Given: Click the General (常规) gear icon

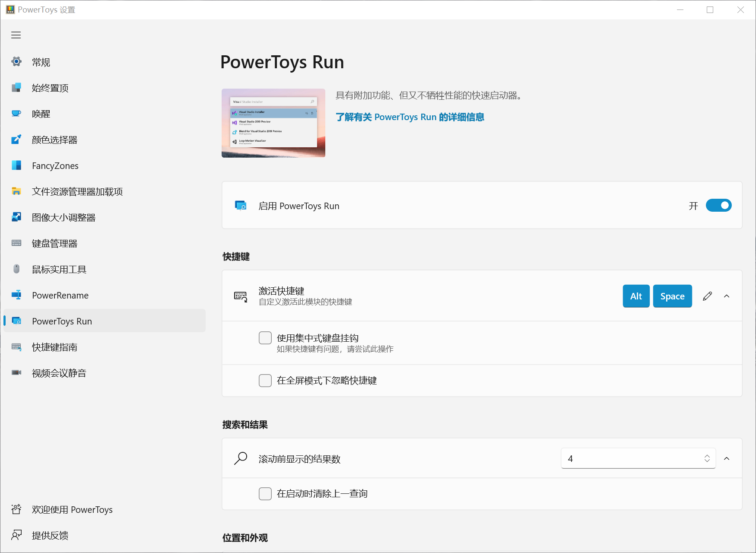Looking at the screenshot, I should pos(16,62).
